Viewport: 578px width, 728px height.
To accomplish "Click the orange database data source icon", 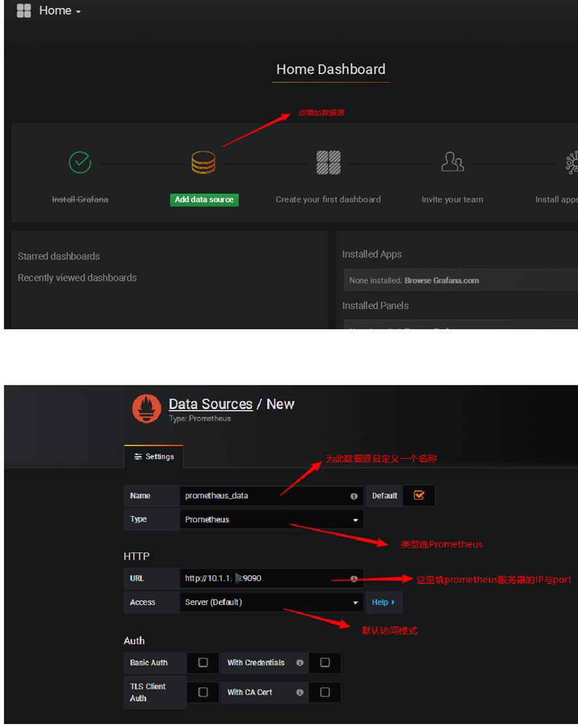I will pyautogui.click(x=204, y=162).
